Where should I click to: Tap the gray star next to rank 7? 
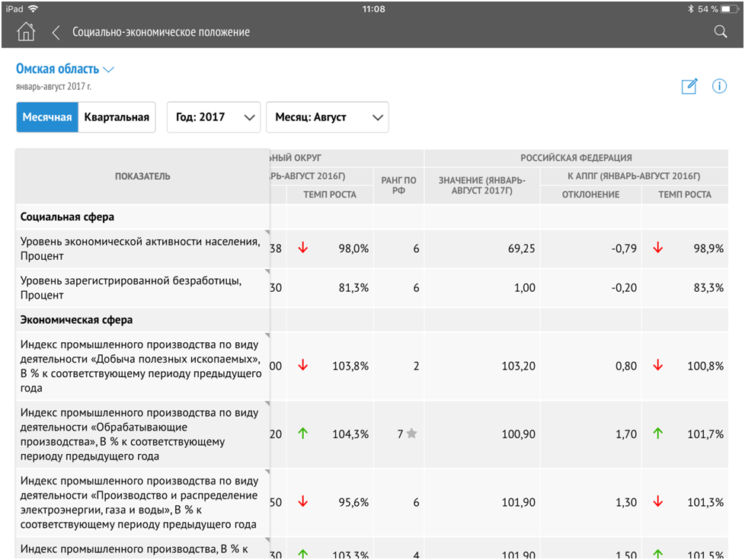pyautogui.click(x=412, y=434)
